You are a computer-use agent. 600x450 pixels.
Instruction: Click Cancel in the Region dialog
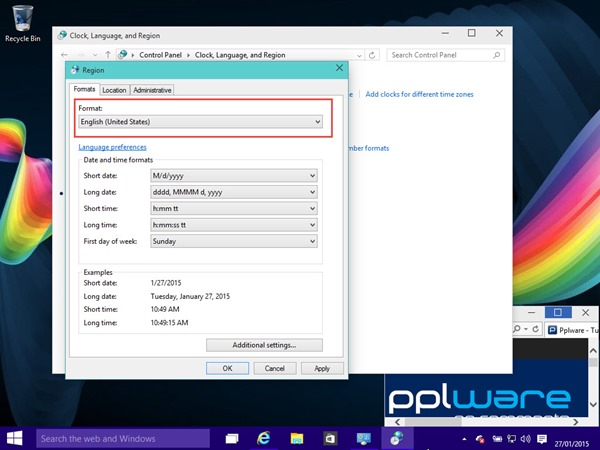(275, 368)
